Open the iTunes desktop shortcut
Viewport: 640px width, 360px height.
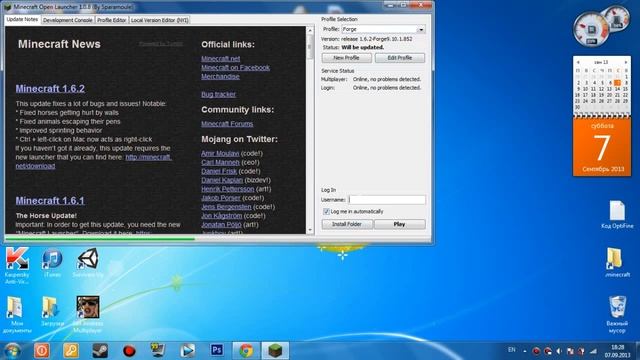[x=52, y=263]
